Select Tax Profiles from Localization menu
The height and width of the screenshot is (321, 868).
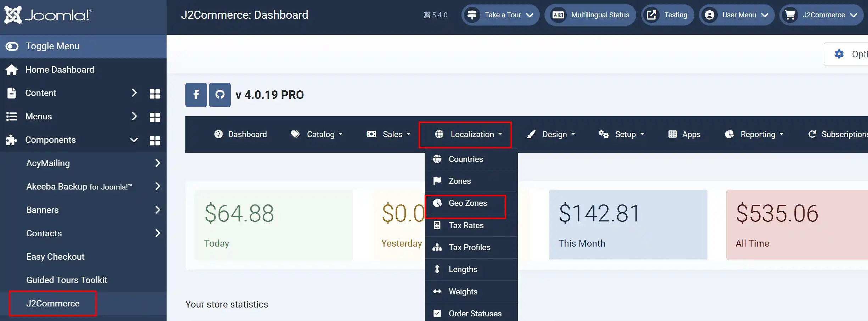(471, 247)
